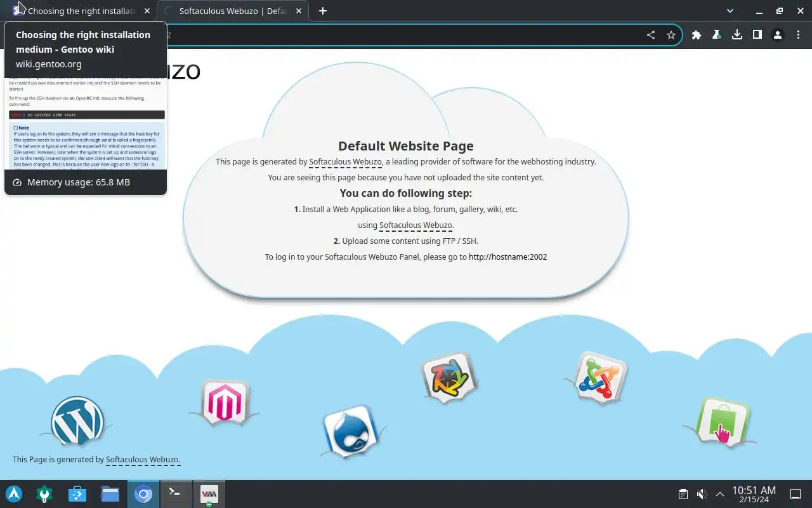The height and width of the screenshot is (508, 812).
Task: Toggle the browser side panel
Action: pos(757,35)
